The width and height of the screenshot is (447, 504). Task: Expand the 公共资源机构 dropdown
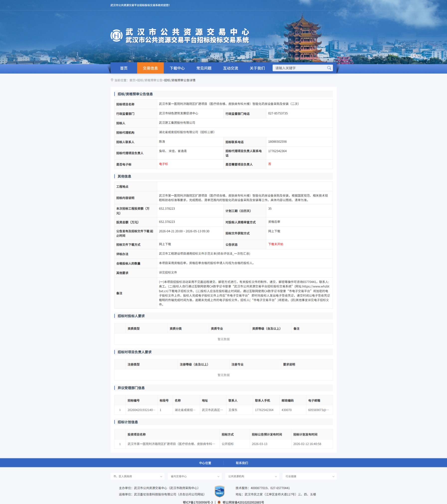252,476
